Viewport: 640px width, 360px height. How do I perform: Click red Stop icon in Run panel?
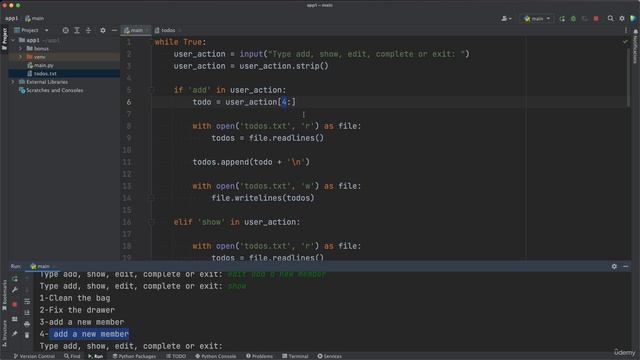[x=15, y=304]
